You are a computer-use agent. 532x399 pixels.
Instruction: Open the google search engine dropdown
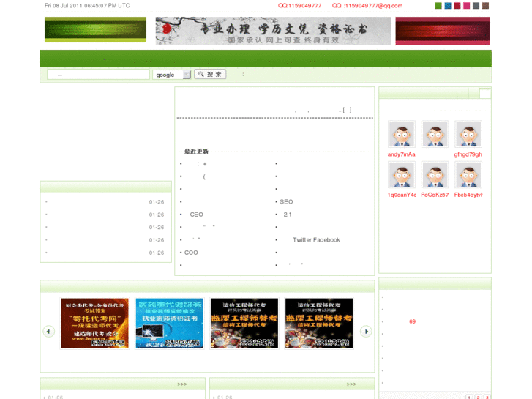click(172, 75)
